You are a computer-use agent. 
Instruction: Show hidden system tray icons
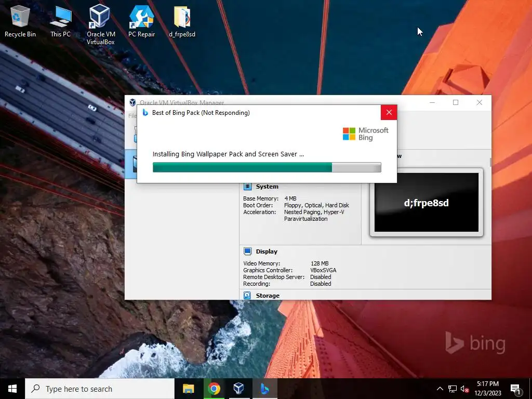coord(440,389)
